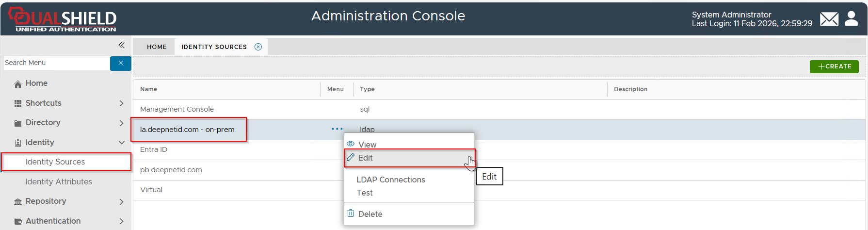
Task: Select LDAP Connections menu entry
Action: [x=390, y=180]
